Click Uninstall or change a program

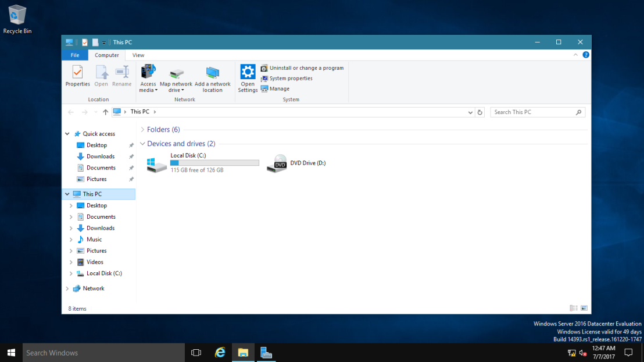[x=306, y=68]
